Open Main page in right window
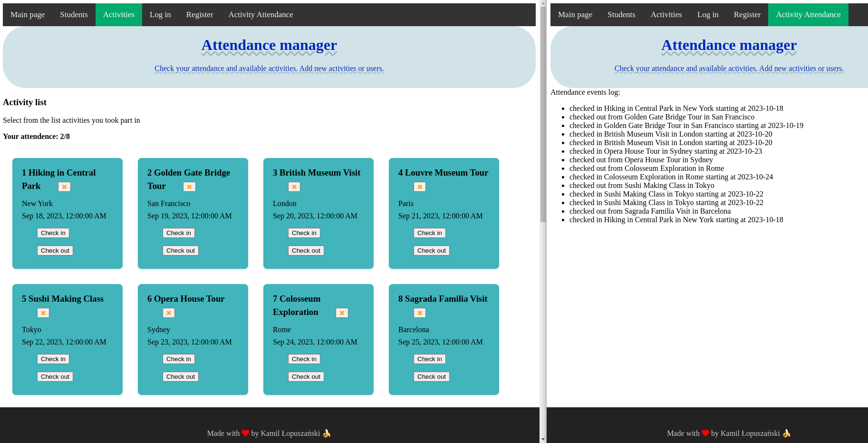 (x=575, y=15)
